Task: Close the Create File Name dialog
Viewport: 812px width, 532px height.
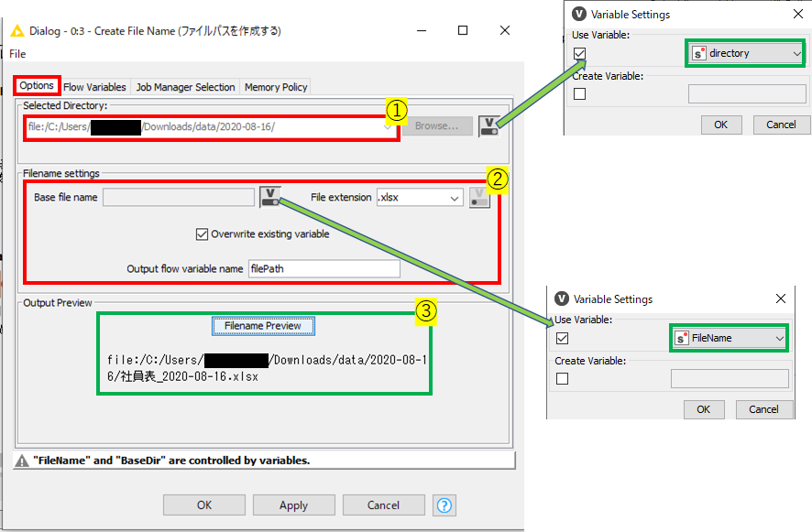Action: [505, 30]
